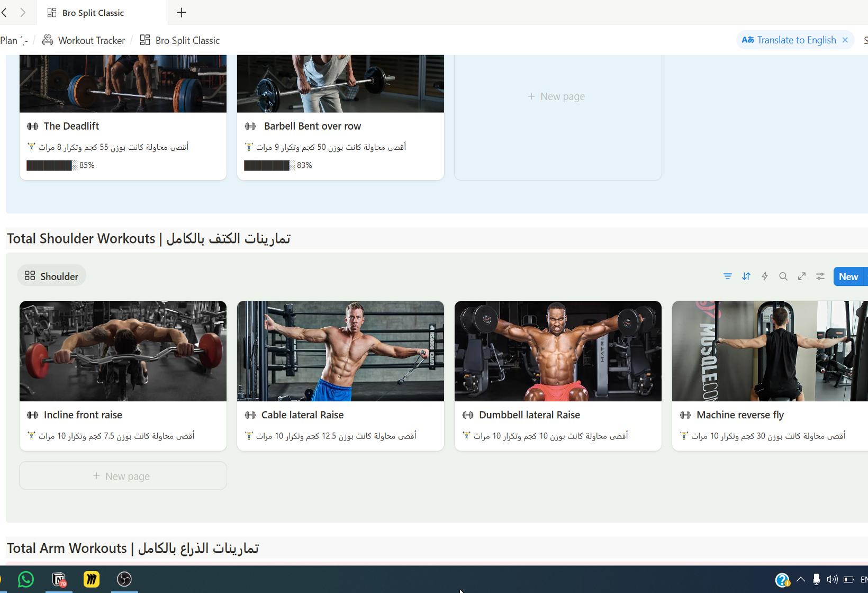Expand the Shoulder database to full page
The width and height of the screenshot is (868, 593).
pos(801,276)
